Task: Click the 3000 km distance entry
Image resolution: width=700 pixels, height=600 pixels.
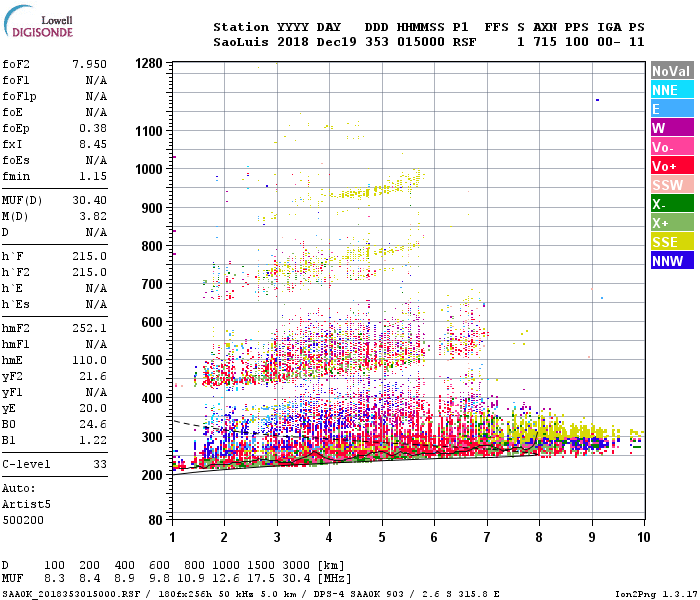Action: (296, 566)
